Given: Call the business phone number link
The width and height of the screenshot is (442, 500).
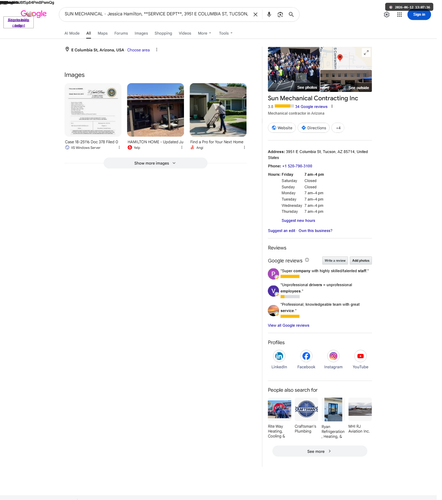Looking at the screenshot, I should (x=297, y=166).
